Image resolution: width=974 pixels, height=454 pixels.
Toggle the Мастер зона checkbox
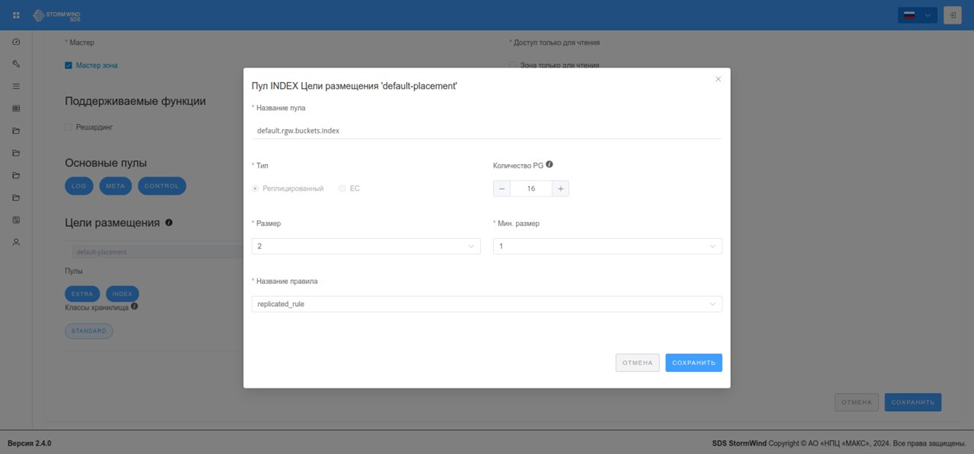68,65
